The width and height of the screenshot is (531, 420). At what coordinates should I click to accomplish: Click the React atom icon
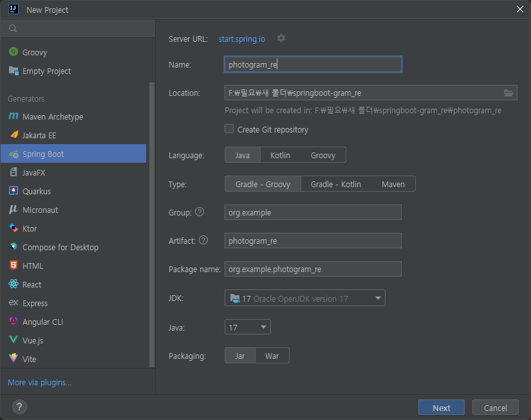pos(14,284)
